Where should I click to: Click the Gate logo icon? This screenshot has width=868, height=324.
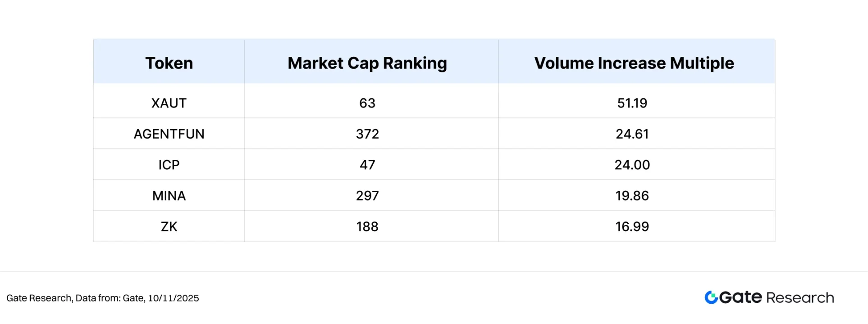click(x=711, y=297)
